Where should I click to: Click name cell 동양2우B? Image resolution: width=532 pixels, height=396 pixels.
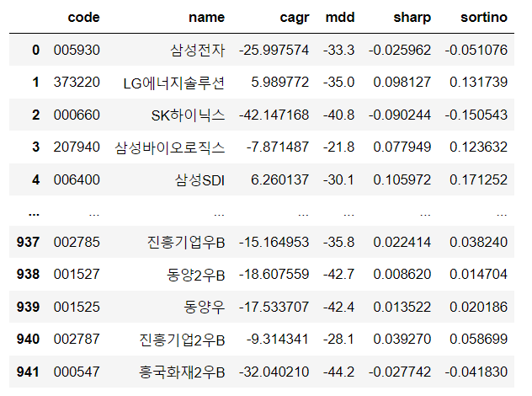click(x=196, y=275)
